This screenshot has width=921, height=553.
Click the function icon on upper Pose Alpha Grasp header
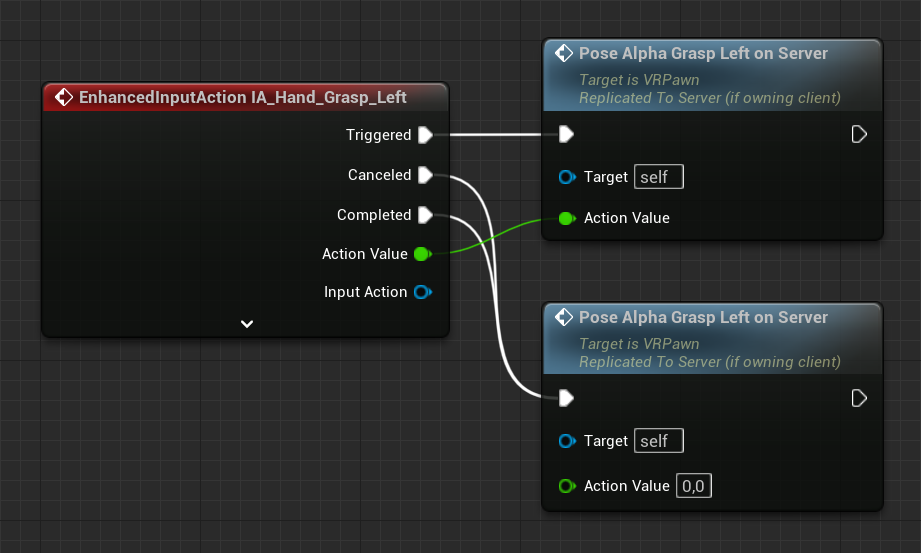click(564, 53)
